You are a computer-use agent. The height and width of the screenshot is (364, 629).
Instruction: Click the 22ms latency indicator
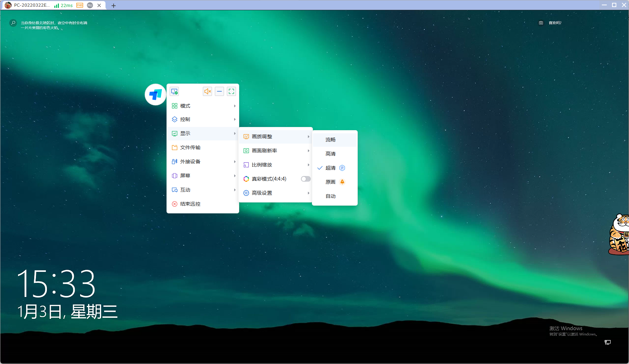point(67,6)
